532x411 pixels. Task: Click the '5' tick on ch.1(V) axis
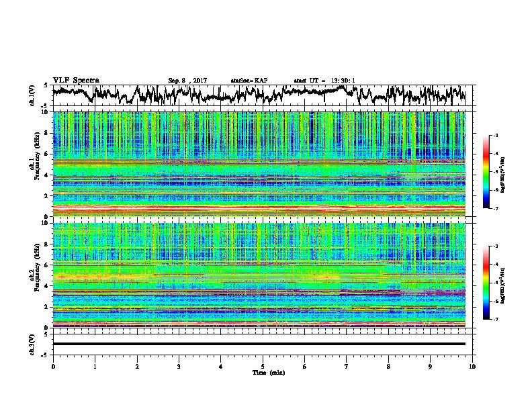click(46, 85)
